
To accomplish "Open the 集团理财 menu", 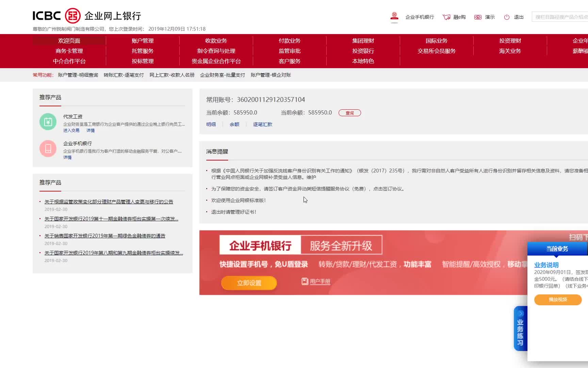I will [x=363, y=41].
